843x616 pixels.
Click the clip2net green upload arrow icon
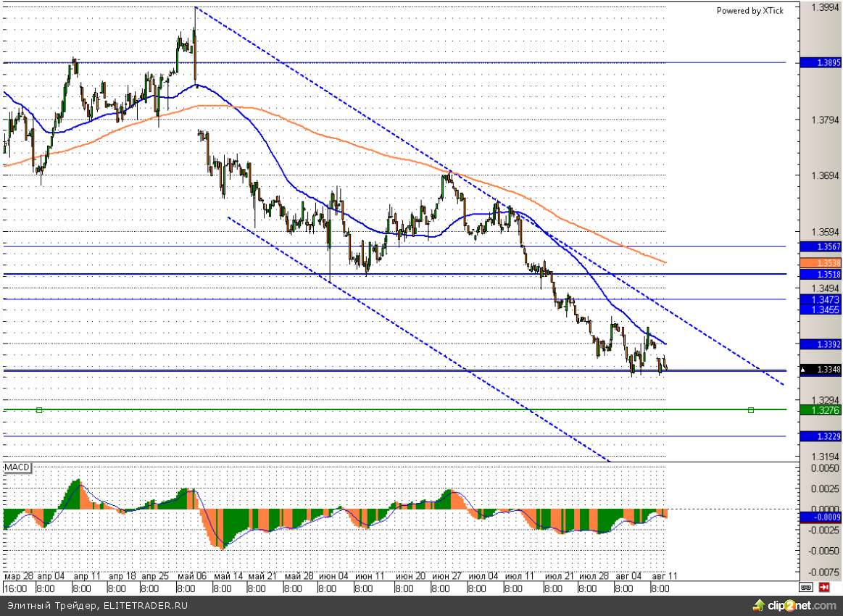point(758,604)
